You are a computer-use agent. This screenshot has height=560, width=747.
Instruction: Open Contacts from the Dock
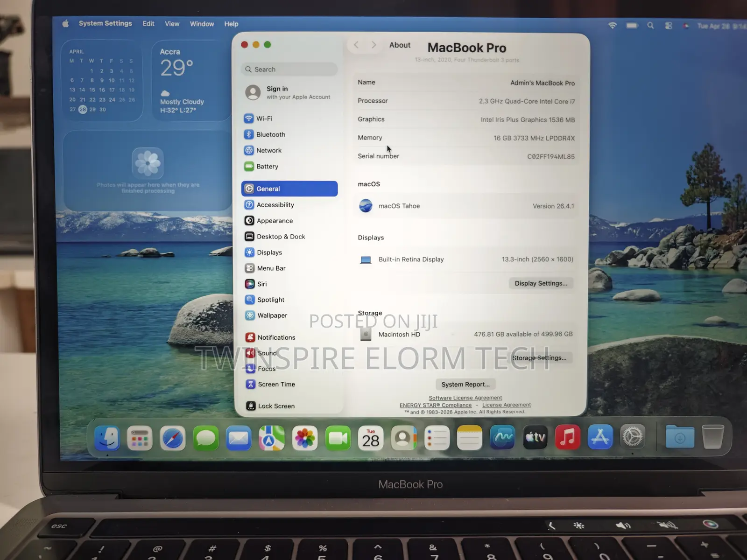403,438
